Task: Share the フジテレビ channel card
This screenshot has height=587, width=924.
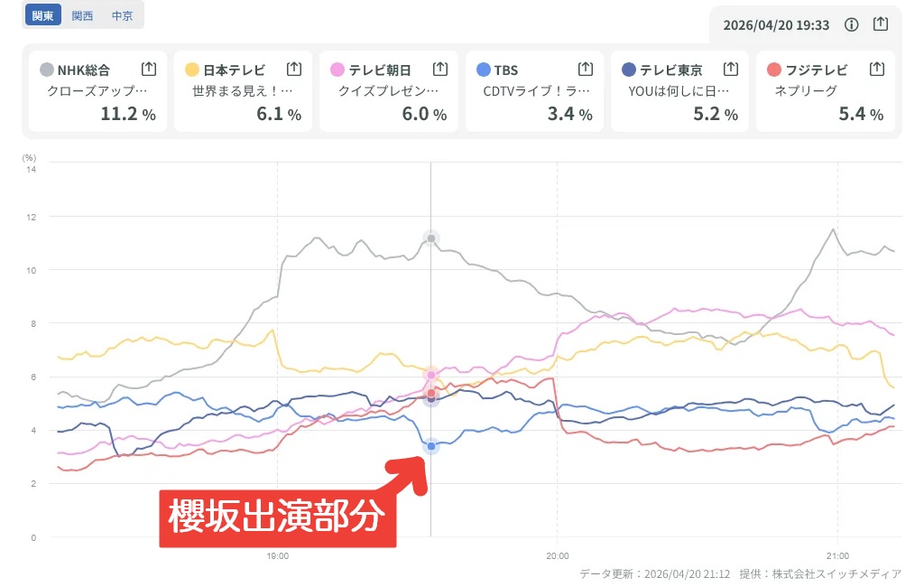Action: [x=875, y=69]
